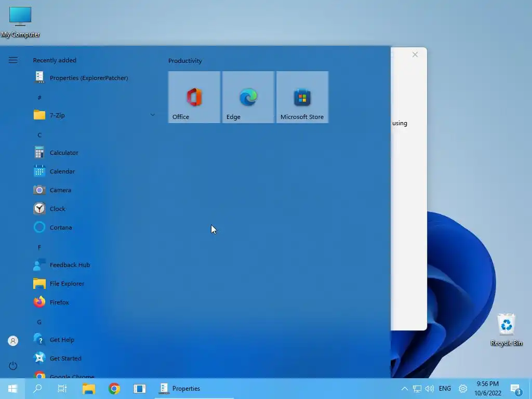Open Properties (ExplorerPatcher) from Recently added
532x399 pixels.
pos(94,78)
